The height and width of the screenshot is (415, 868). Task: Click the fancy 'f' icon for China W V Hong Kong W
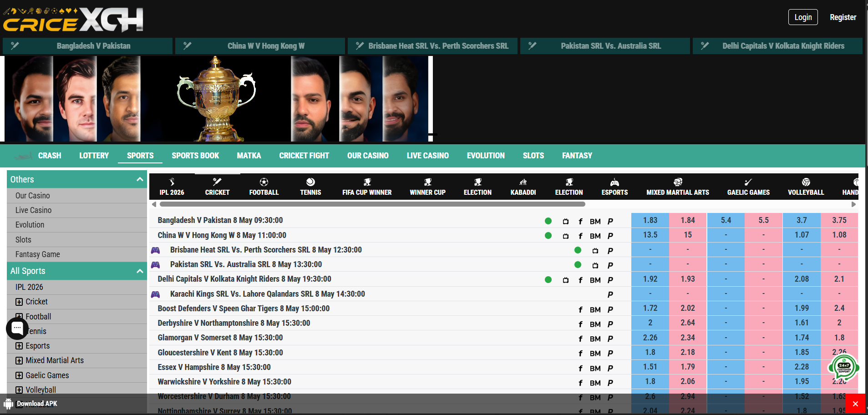point(580,236)
